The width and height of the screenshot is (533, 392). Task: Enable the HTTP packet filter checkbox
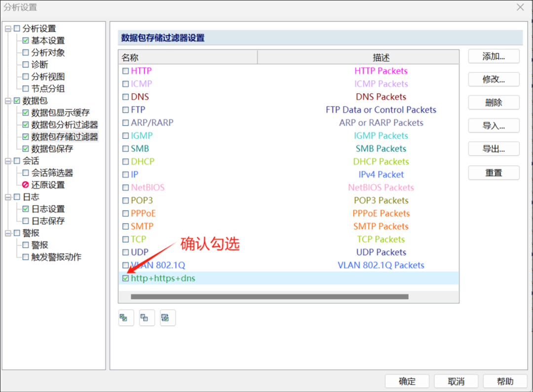125,71
